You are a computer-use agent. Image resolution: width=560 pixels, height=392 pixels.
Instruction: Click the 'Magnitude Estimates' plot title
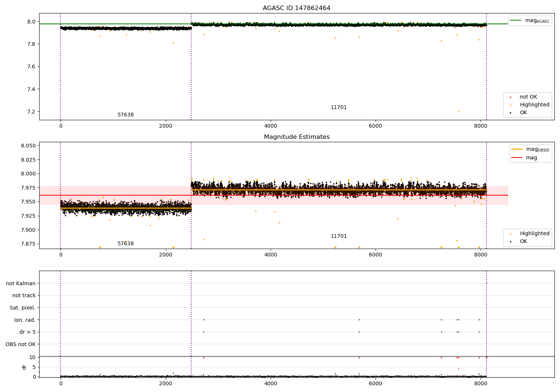pyautogui.click(x=296, y=137)
